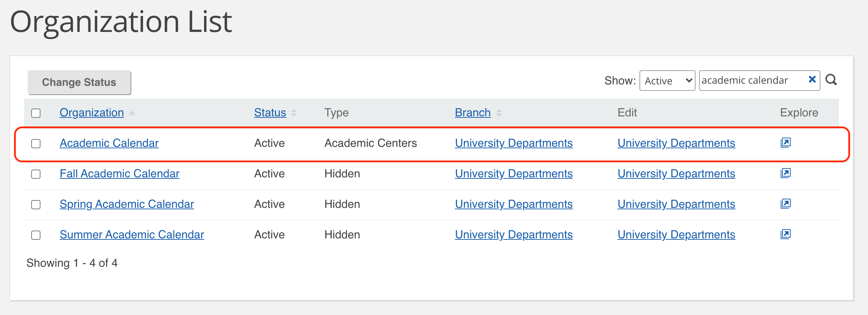Sort by the Branch column link

click(x=473, y=112)
